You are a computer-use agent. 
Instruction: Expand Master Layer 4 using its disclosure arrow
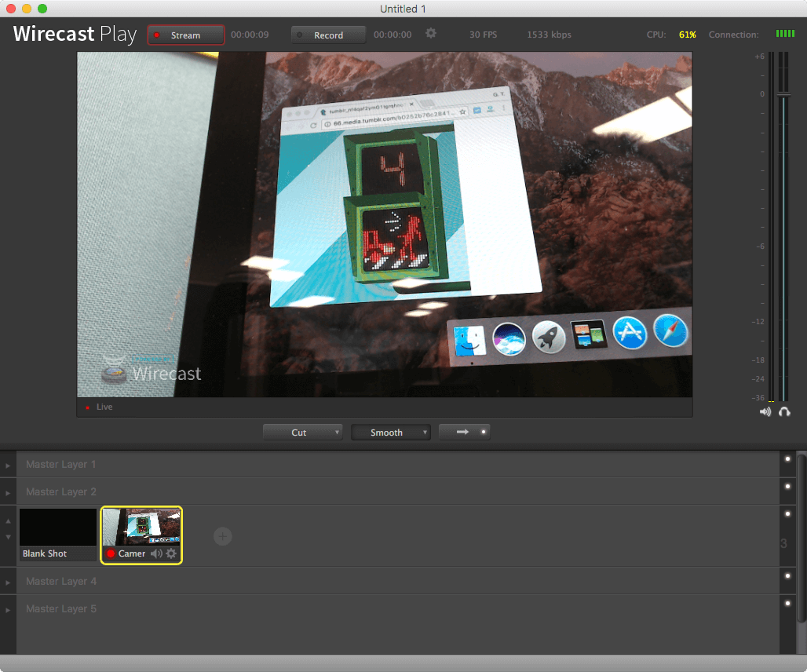(8, 581)
